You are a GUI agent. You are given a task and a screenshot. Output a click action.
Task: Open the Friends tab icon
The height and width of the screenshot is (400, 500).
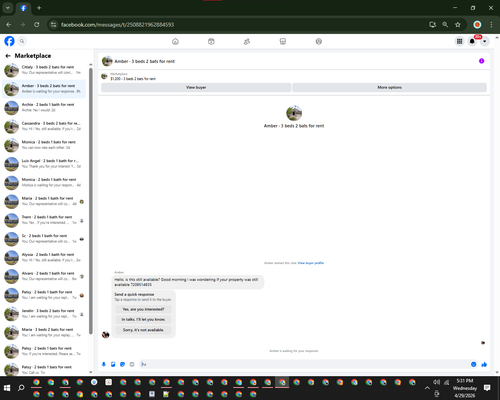pyautogui.click(x=247, y=41)
